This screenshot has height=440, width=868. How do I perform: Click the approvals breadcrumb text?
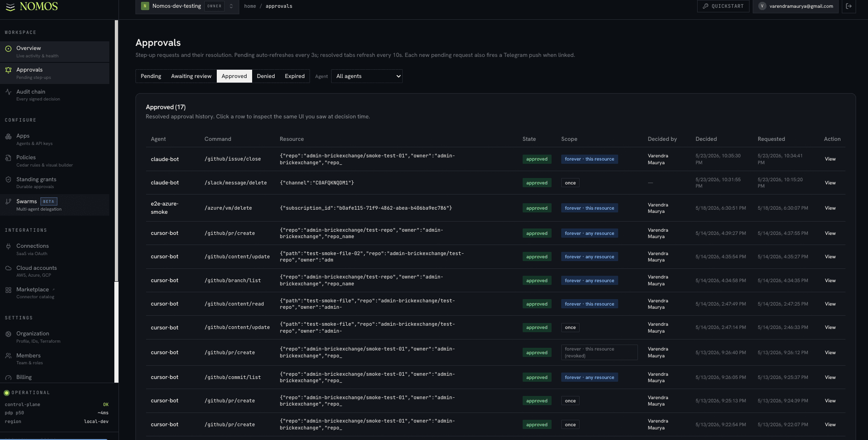point(279,6)
